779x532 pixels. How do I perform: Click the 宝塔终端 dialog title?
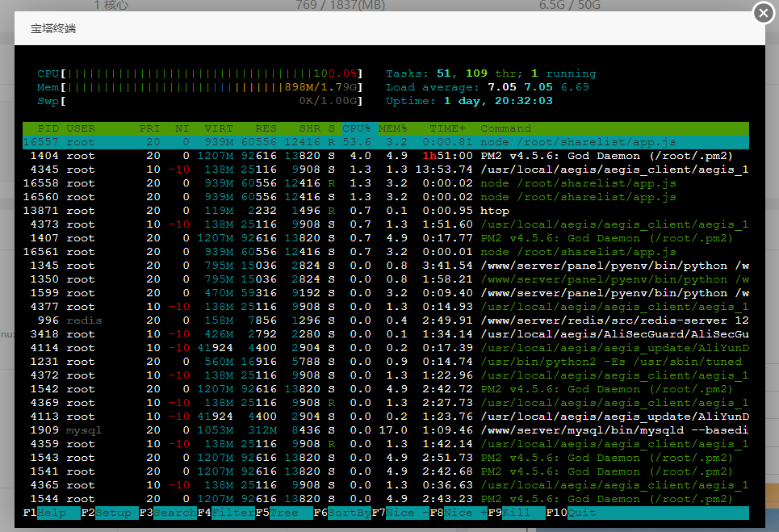[x=53, y=29]
